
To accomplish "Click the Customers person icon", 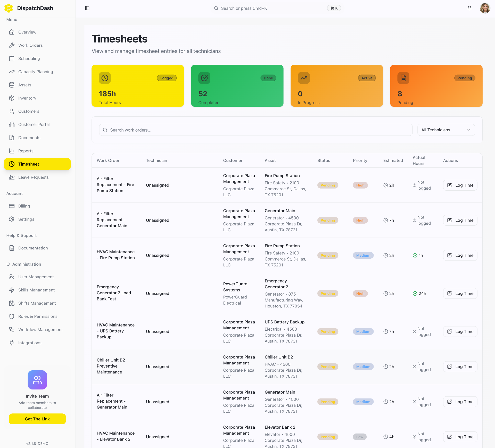I will (x=12, y=111).
